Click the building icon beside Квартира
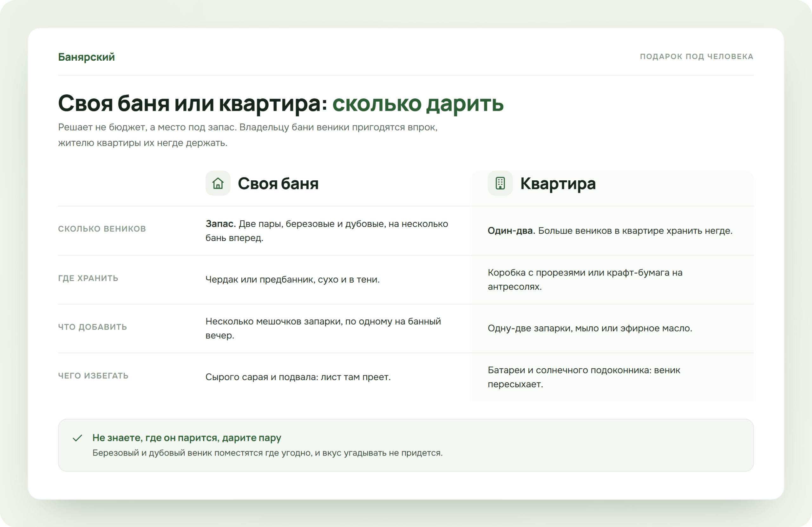The height and width of the screenshot is (527, 812). (500, 183)
